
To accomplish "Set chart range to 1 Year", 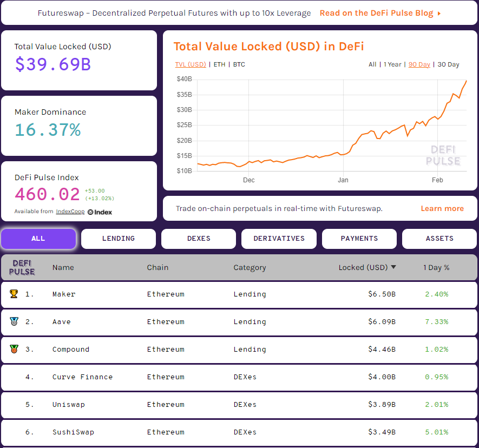I will click(x=392, y=64).
